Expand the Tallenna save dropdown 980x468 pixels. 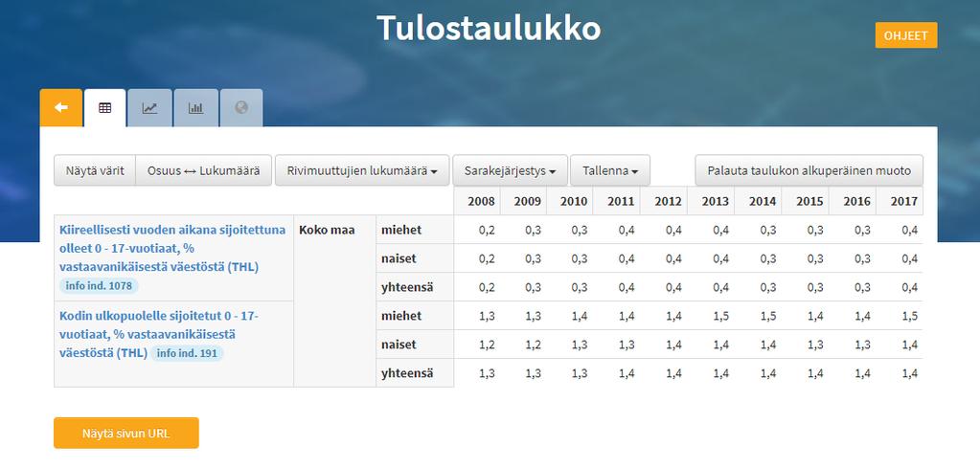(610, 170)
